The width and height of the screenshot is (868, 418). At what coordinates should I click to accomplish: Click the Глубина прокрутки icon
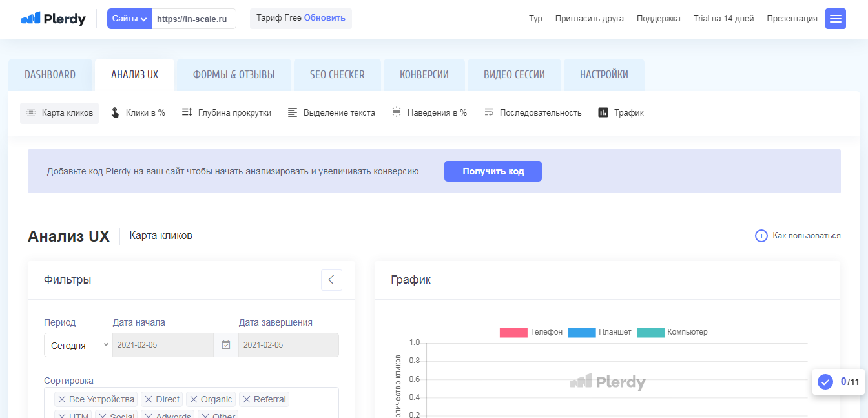point(187,112)
